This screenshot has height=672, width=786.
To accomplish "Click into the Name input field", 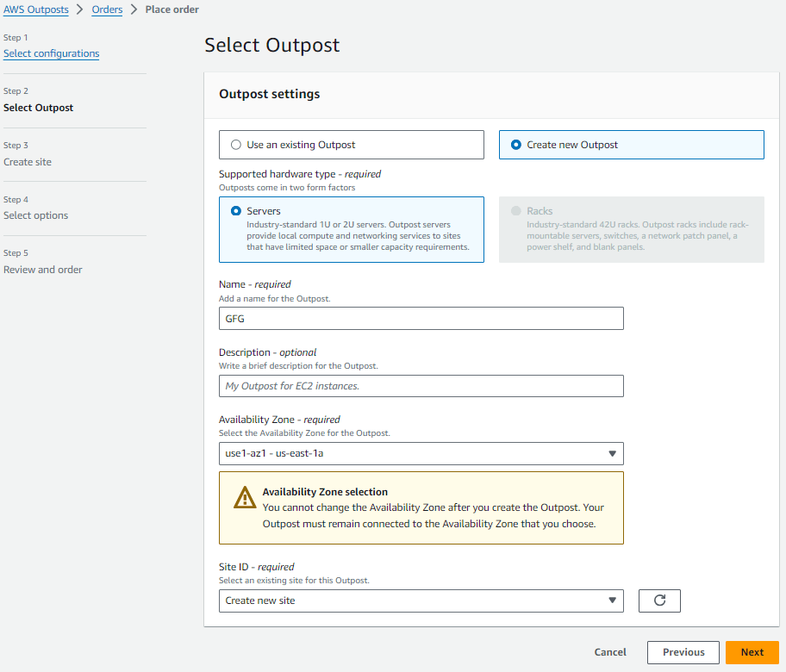I will [x=421, y=318].
